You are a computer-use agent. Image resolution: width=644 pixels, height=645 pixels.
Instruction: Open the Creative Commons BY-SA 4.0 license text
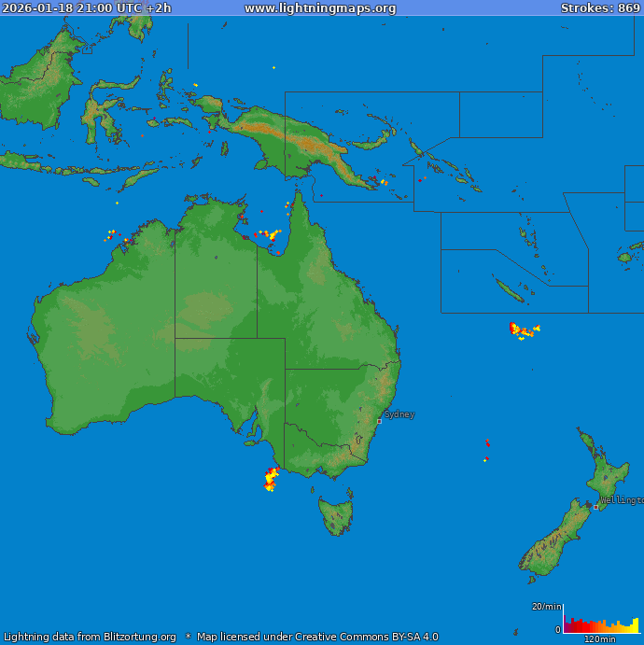(317, 637)
